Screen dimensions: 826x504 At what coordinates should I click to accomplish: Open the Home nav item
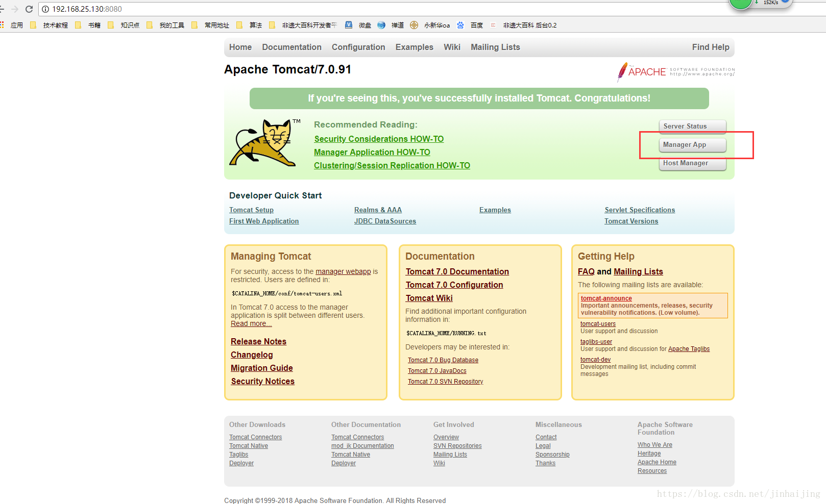[x=240, y=47]
